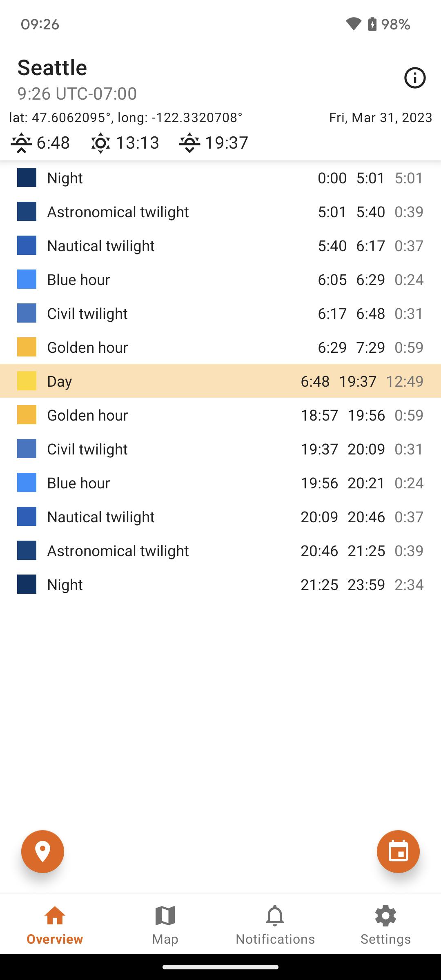The image size is (441, 980).
Task: Open the orange calendar date picker button
Action: click(x=398, y=851)
